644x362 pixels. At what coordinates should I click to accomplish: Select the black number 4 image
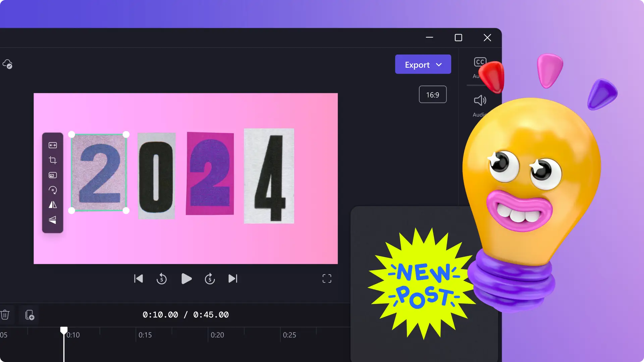pos(269,176)
